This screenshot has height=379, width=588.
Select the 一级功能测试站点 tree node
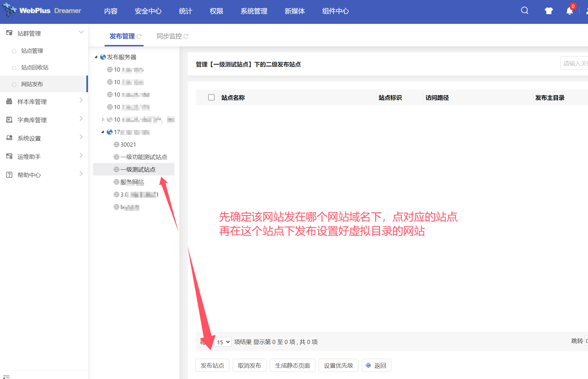pos(144,157)
